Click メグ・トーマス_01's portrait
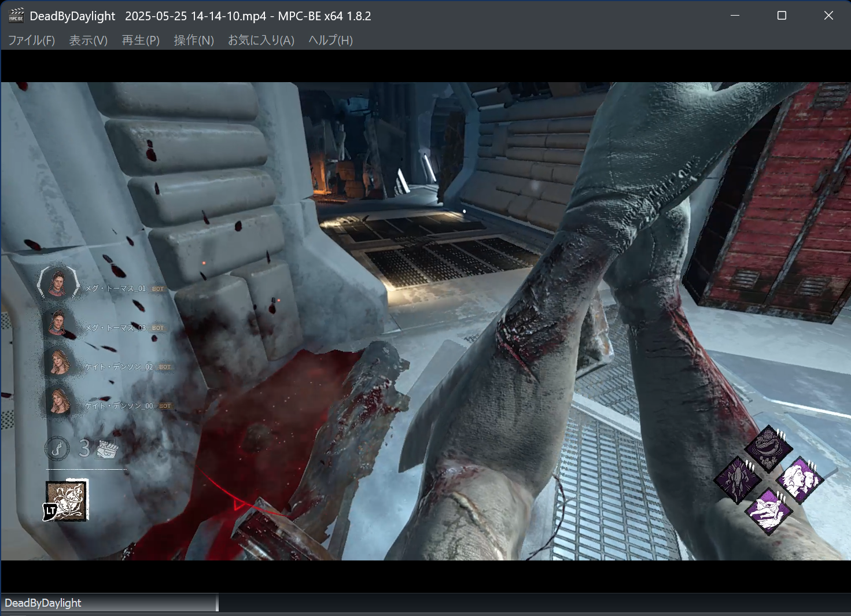851x616 pixels. click(x=58, y=284)
